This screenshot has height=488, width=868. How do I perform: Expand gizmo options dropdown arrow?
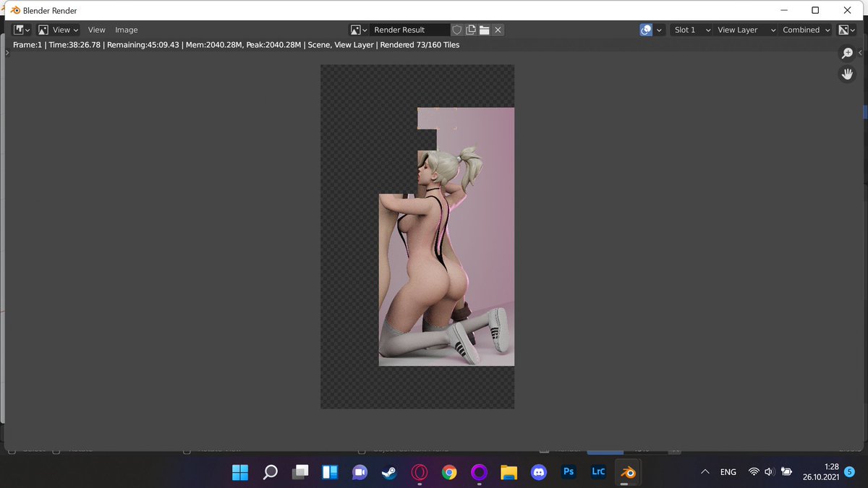[660, 30]
